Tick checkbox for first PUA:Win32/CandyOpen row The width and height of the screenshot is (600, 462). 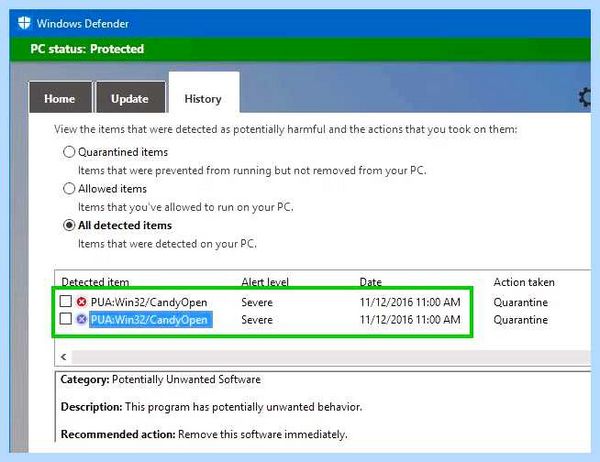(66, 301)
